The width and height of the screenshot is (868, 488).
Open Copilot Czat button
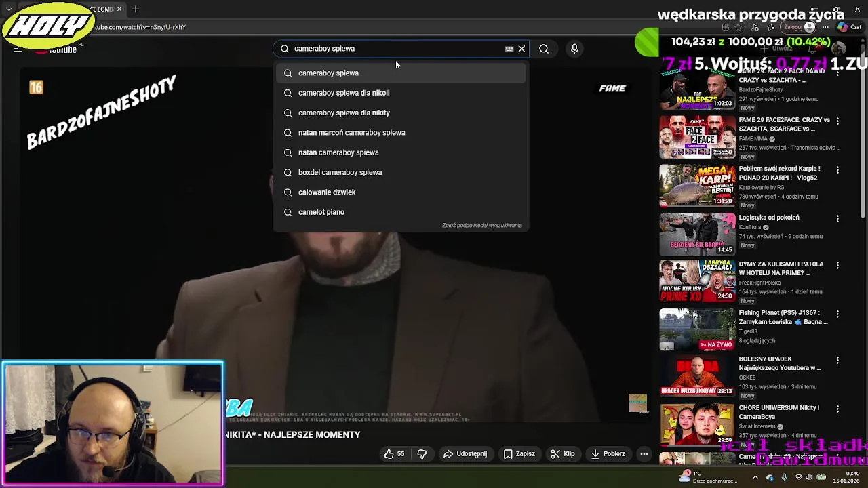coord(849,27)
